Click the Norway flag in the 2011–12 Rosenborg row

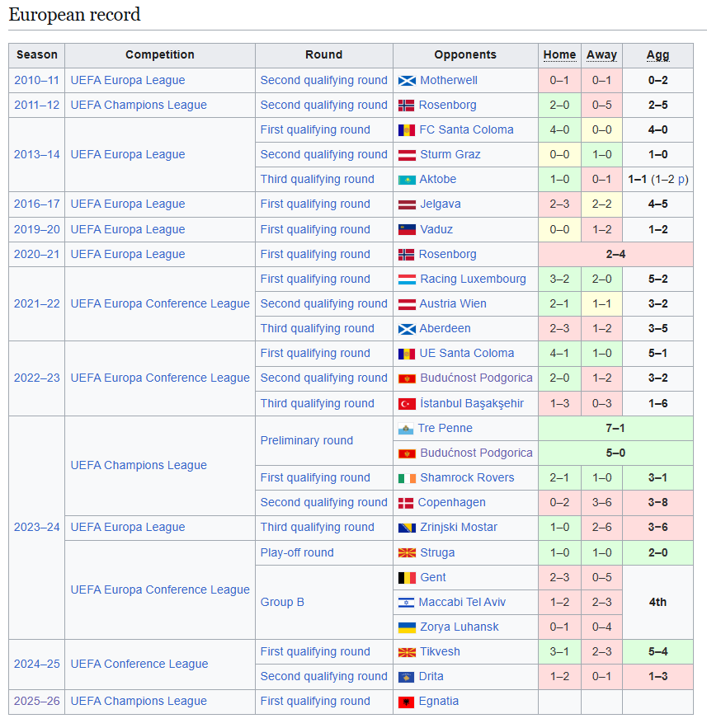[407, 106]
